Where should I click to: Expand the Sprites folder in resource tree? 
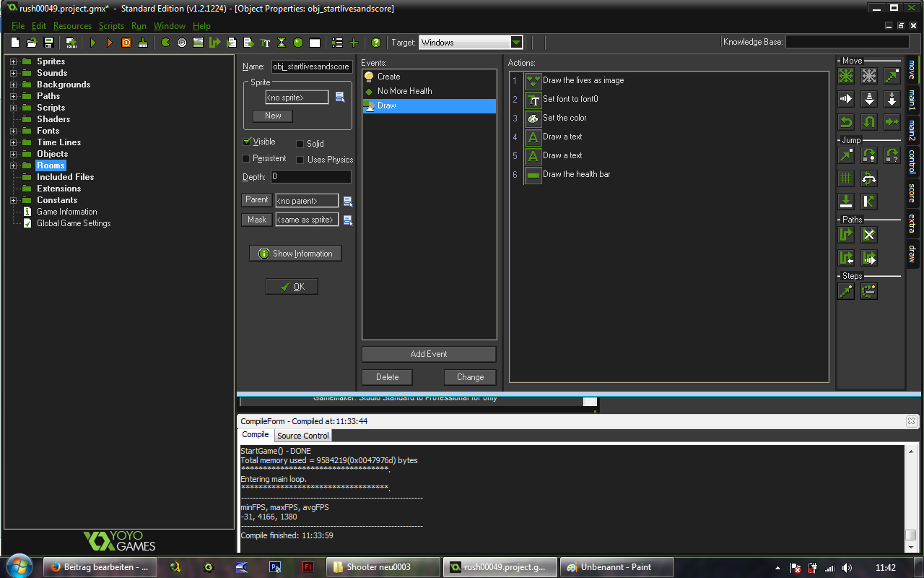coord(13,61)
